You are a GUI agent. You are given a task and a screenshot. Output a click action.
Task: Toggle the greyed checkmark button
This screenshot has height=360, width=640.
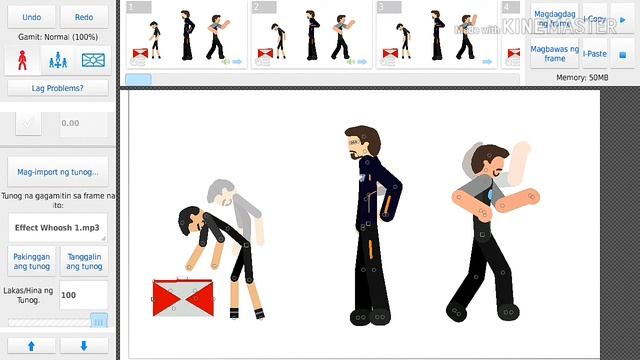coord(28,123)
